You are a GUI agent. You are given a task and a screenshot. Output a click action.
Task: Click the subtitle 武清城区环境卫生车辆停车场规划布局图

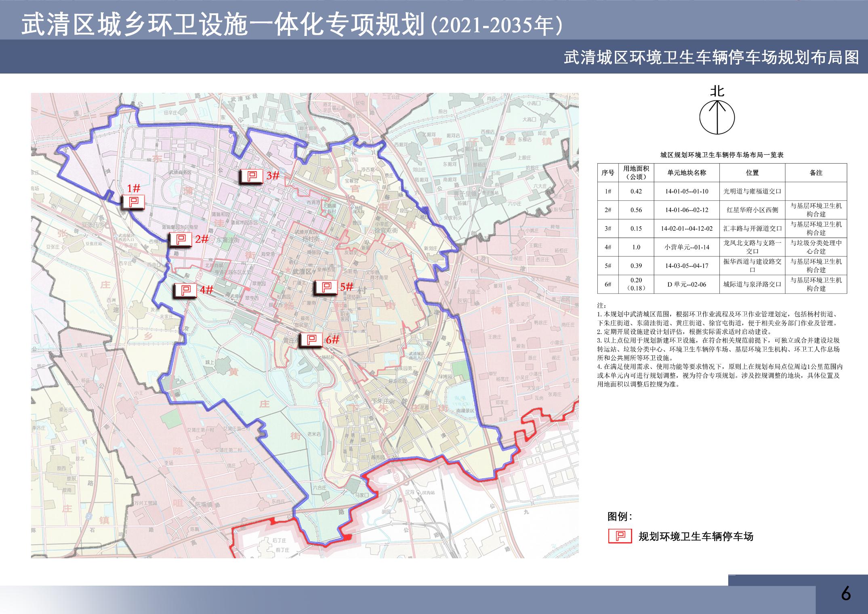pyautogui.click(x=711, y=58)
